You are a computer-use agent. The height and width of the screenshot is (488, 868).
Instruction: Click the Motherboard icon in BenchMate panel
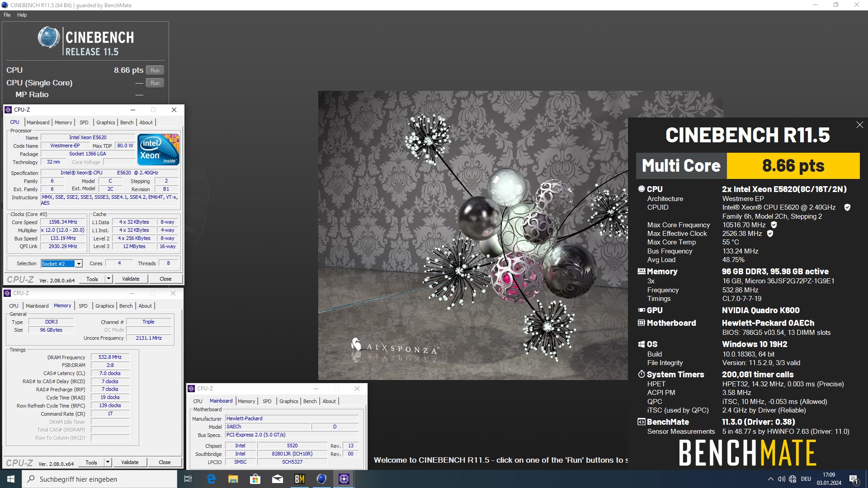tap(641, 323)
